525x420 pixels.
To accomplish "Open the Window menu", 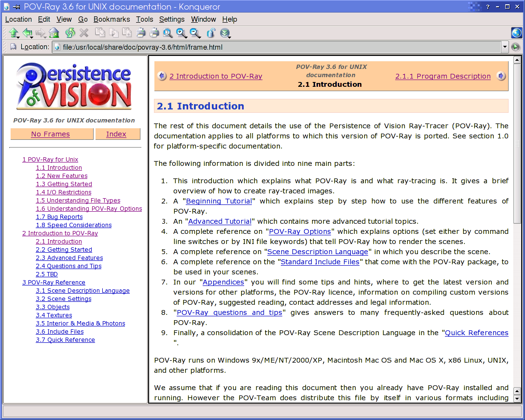I will 203,19.
